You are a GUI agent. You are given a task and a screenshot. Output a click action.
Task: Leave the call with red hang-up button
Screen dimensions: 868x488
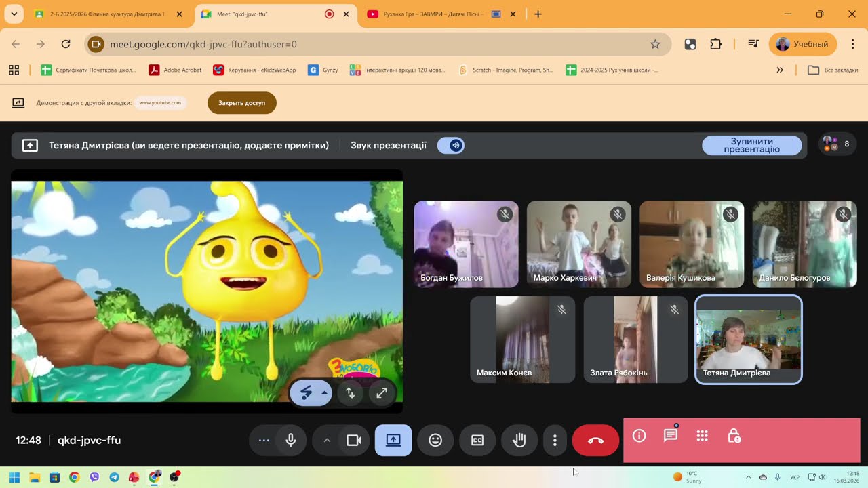595,441
